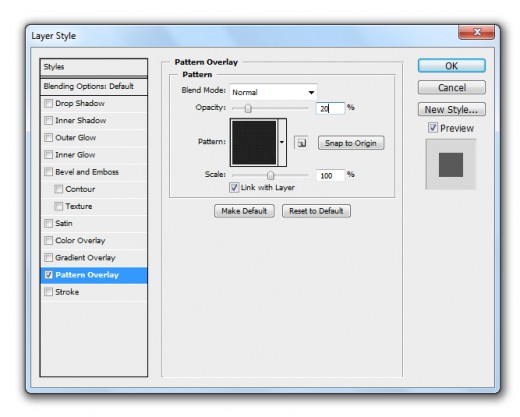Tick the Inner Glow checkbox
This screenshot has height=417, width=520.
pos(49,155)
